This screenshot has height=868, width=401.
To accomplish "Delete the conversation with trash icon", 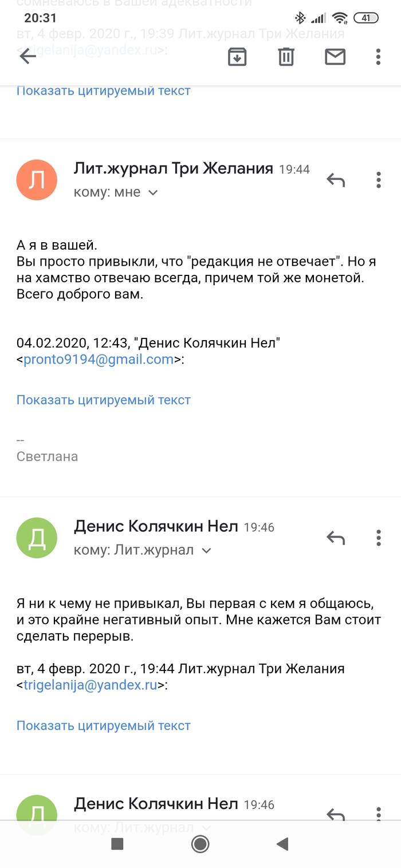I will pos(286,57).
